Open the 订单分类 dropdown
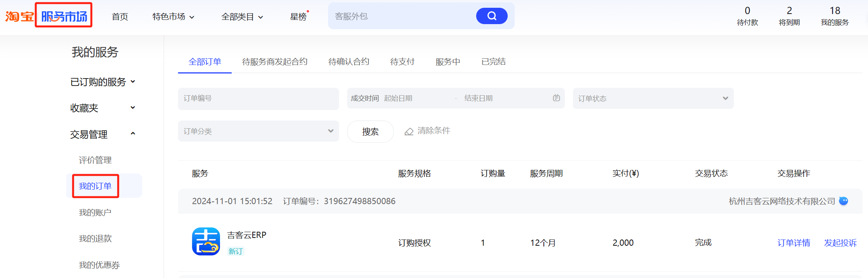The height and width of the screenshot is (278, 868). click(258, 131)
